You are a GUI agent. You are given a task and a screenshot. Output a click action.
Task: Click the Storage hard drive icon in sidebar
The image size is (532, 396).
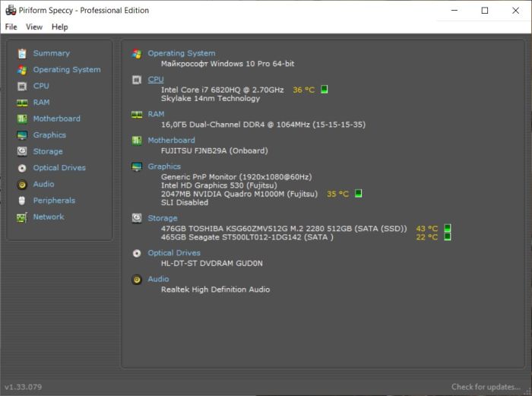point(22,151)
